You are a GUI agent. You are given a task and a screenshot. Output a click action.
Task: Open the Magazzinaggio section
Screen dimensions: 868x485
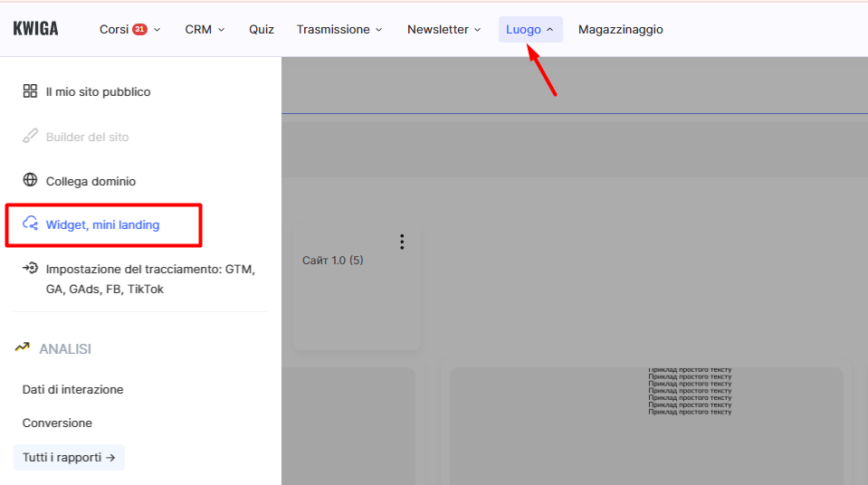pyautogui.click(x=621, y=29)
